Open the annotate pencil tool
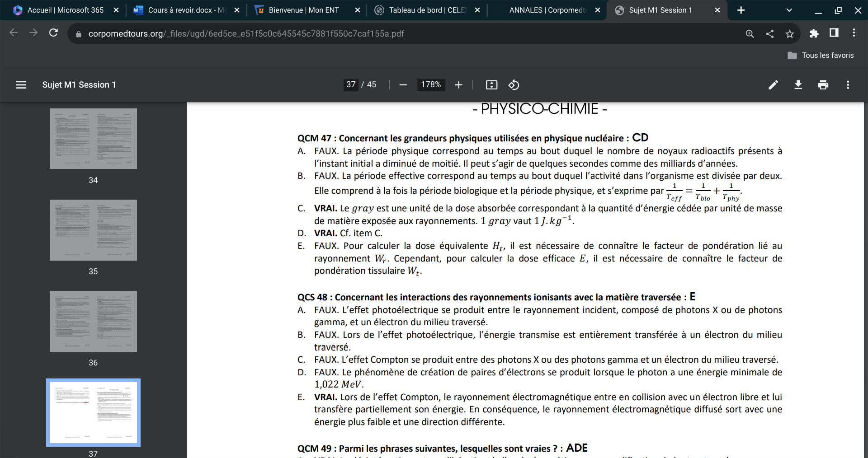Screen dimensions: 868x458 coord(774,85)
